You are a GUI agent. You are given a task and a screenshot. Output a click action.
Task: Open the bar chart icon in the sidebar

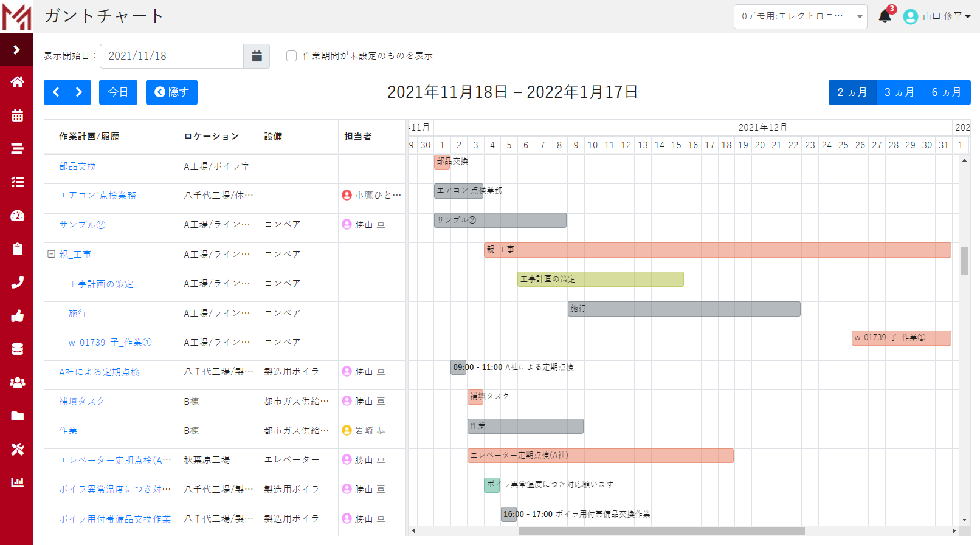[17, 482]
